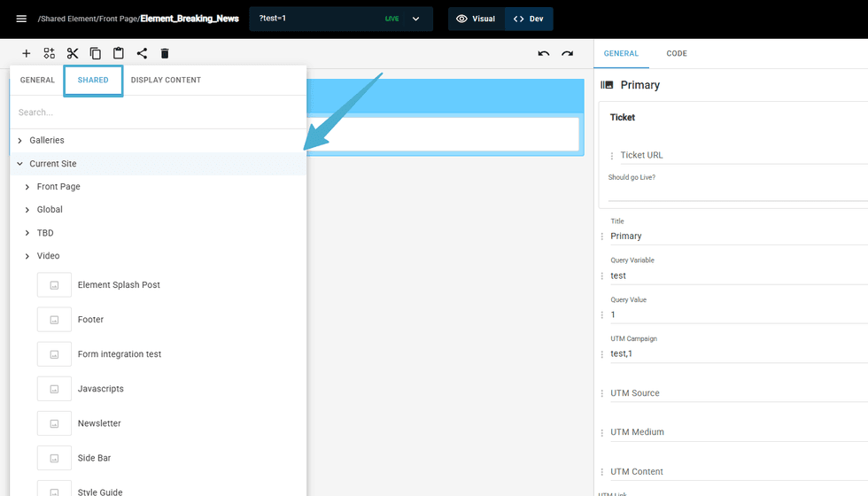Click the UTM Content field

coord(739,471)
